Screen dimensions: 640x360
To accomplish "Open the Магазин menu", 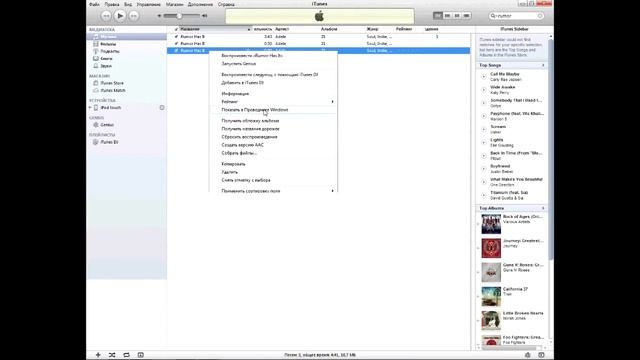I will [x=175, y=4].
